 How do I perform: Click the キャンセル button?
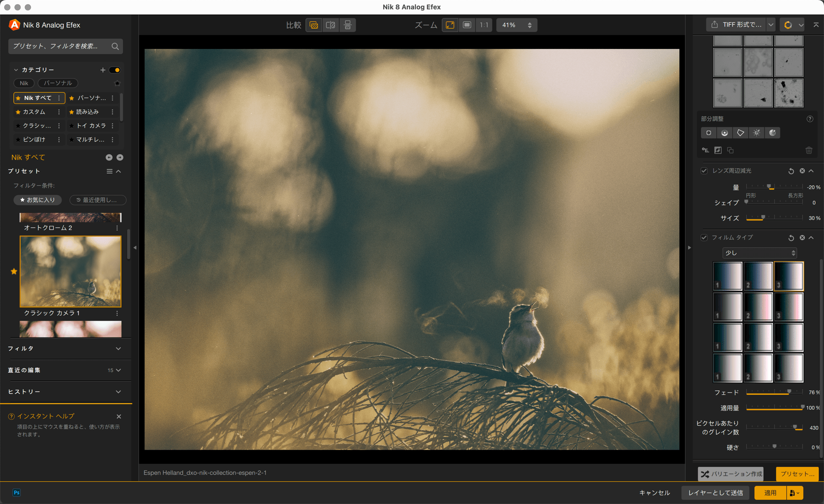(654, 493)
